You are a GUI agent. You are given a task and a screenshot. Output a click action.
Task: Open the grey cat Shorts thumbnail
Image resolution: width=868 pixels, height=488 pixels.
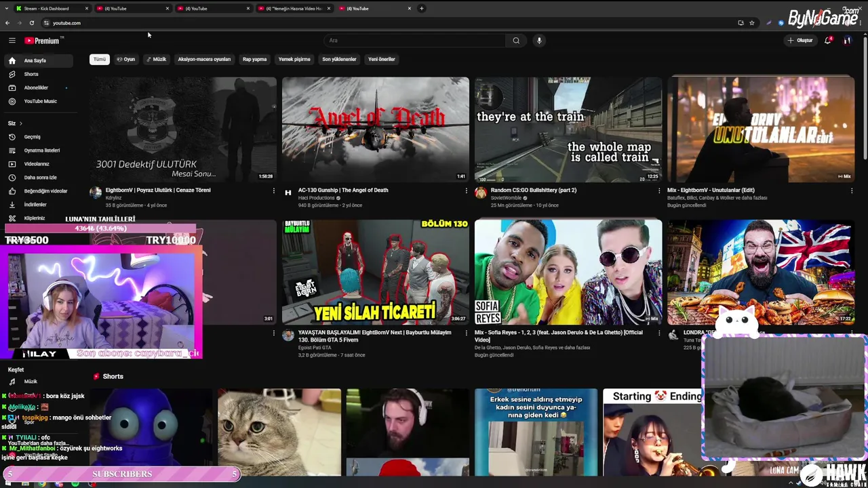click(279, 432)
